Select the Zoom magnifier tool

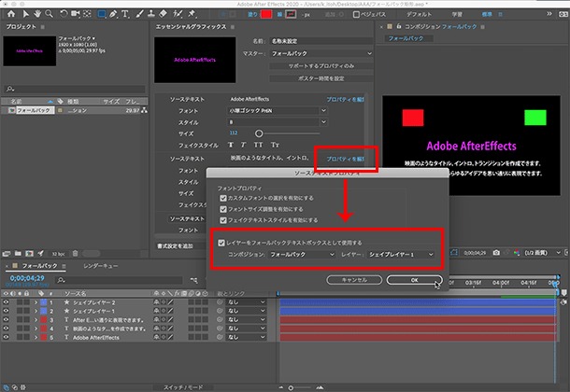pos(49,14)
